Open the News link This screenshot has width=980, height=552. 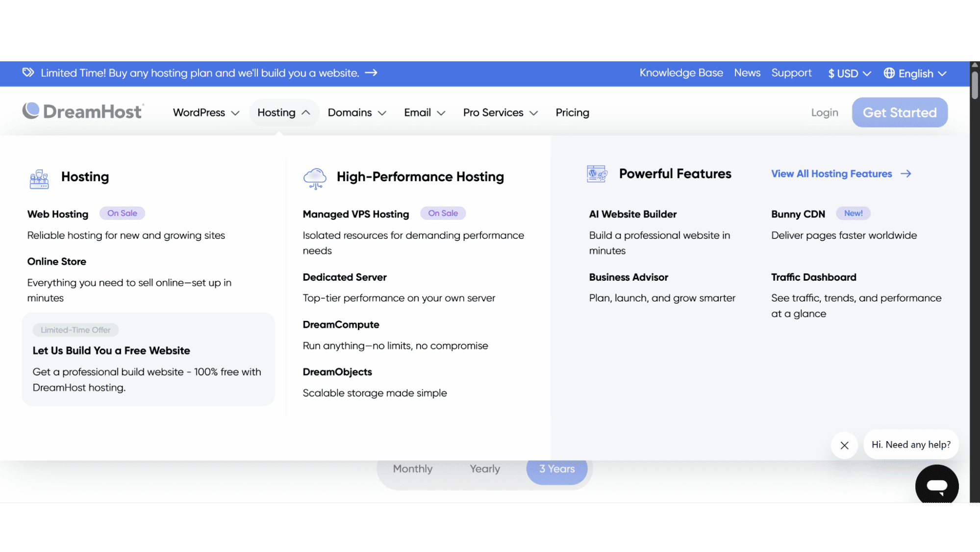click(747, 73)
